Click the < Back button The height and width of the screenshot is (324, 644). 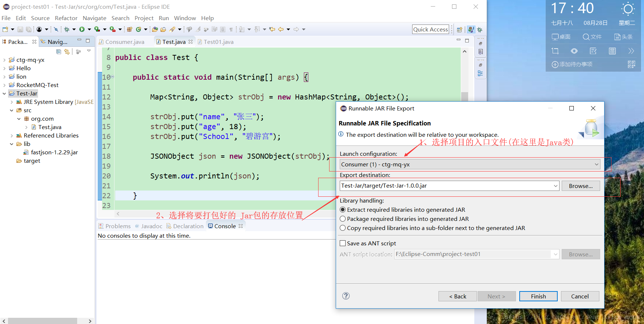[457, 296]
